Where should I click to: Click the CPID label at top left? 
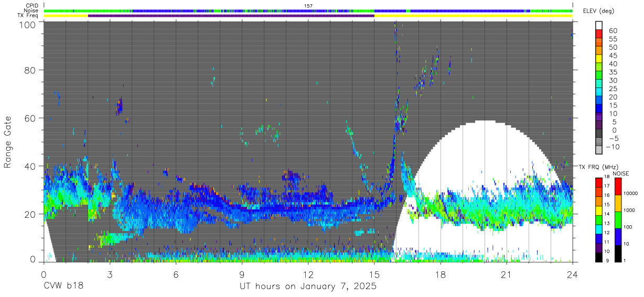pos(31,5)
